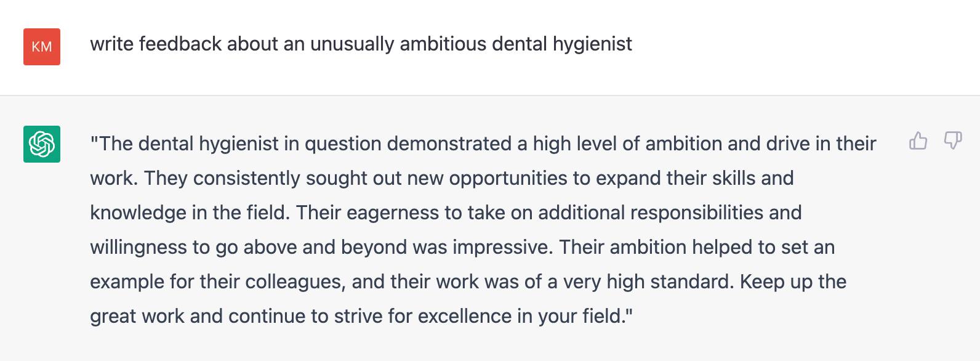Click the red KM user avatar
The image size is (980, 361).
coord(42,47)
